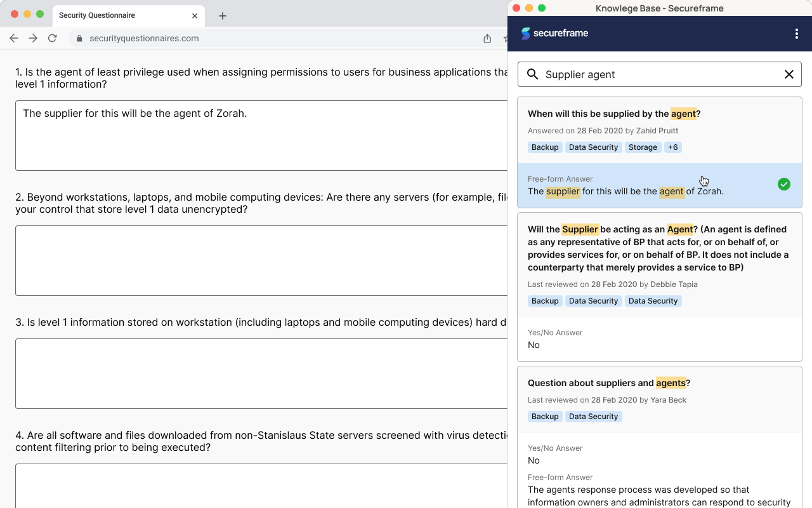Viewport: 812px width, 508px height.
Task: Click 'Last reviewed' text by Yara Beck
Action: (607, 400)
